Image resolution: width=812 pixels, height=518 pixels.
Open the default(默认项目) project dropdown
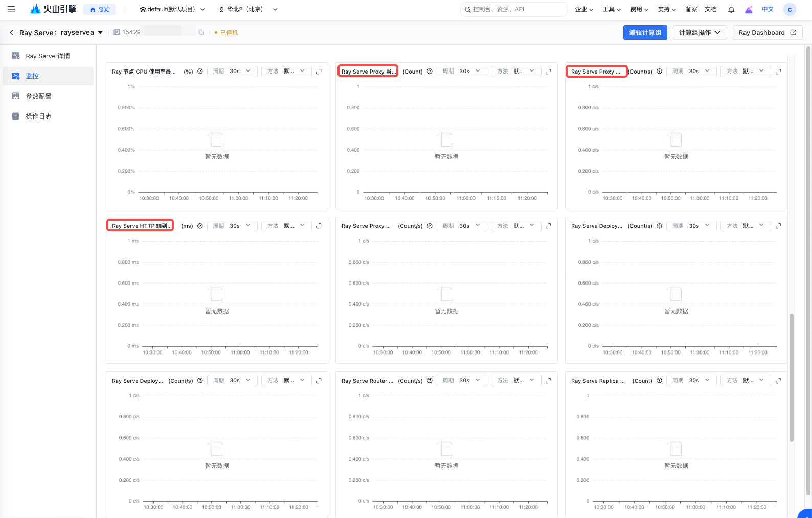pyautogui.click(x=172, y=9)
